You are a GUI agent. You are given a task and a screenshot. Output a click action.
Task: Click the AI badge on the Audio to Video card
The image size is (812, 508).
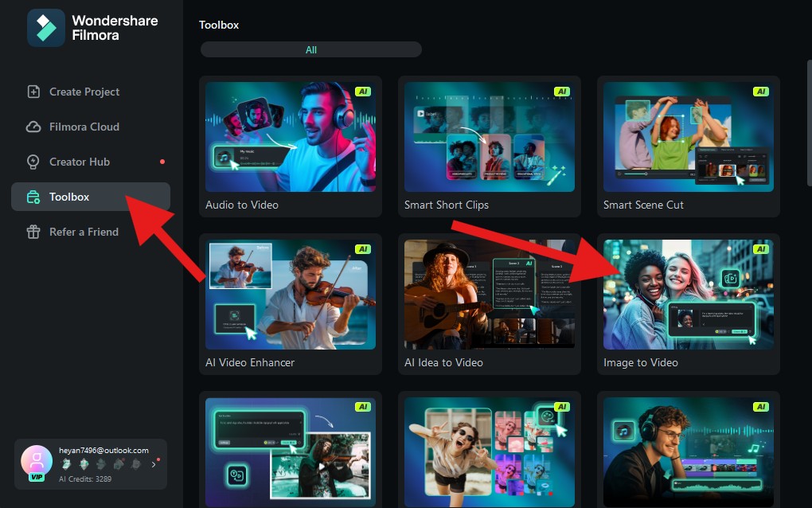[363, 92]
